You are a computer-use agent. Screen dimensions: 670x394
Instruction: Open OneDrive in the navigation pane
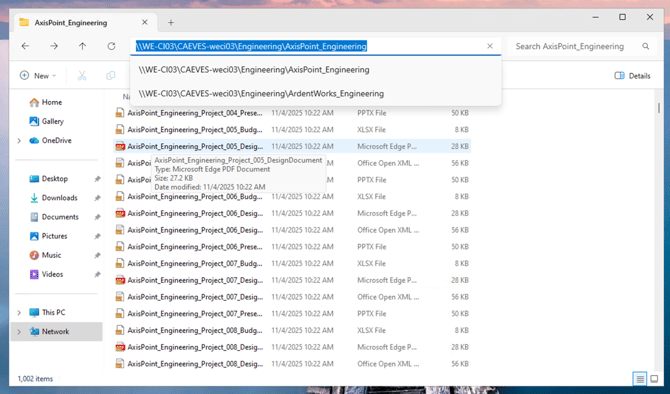(x=56, y=141)
